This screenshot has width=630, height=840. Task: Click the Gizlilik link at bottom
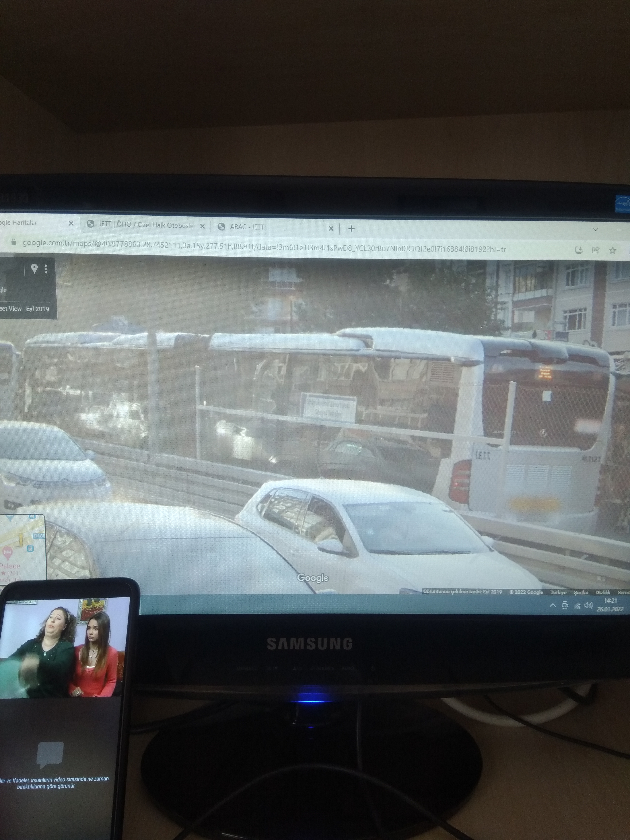[x=603, y=592]
